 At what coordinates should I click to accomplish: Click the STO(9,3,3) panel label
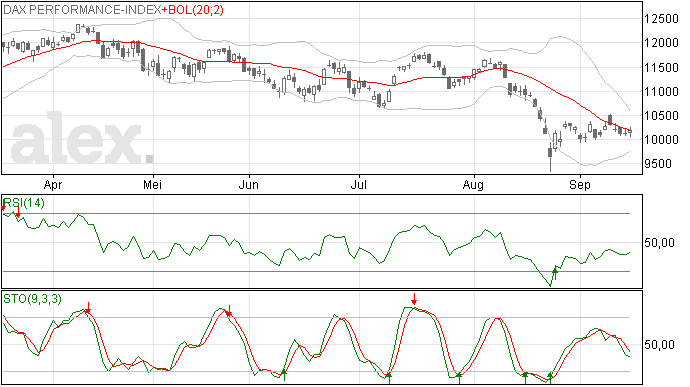(33, 299)
